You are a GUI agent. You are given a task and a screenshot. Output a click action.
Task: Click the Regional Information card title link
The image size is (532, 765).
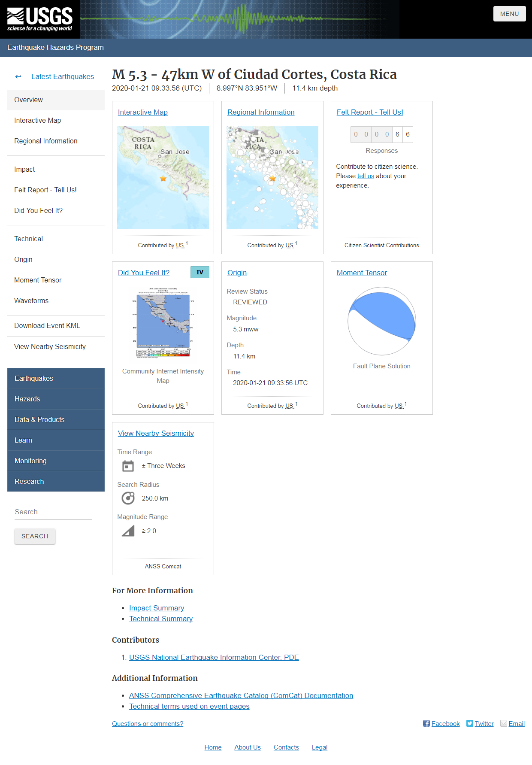pyautogui.click(x=261, y=112)
